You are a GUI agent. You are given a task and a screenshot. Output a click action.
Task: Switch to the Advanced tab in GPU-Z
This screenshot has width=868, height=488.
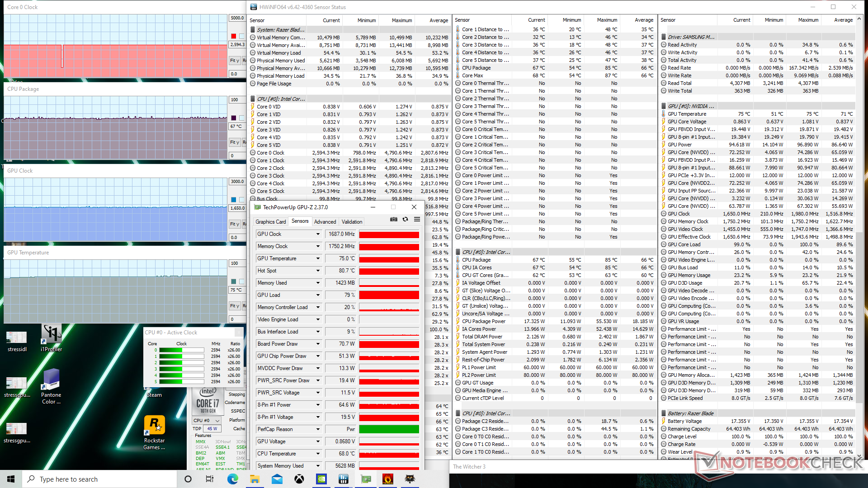click(x=325, y=222)
